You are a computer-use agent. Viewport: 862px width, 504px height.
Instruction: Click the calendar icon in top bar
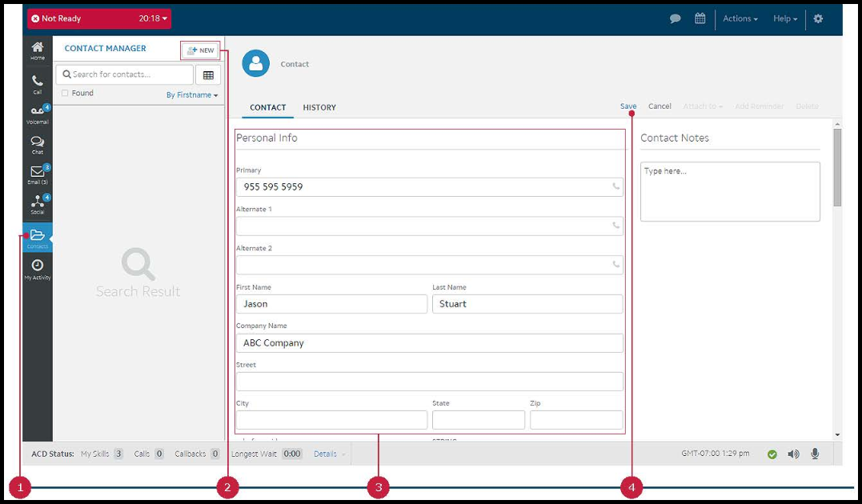(700, 18)
